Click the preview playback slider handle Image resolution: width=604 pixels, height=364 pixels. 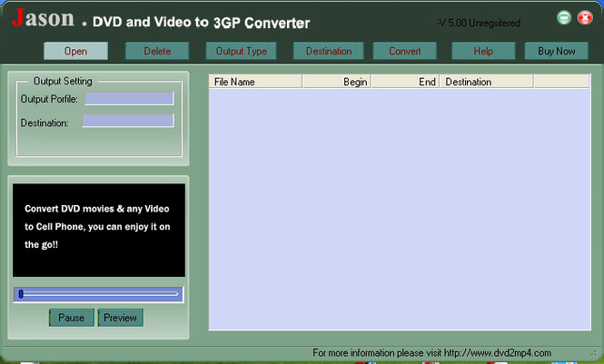[21, 294]
